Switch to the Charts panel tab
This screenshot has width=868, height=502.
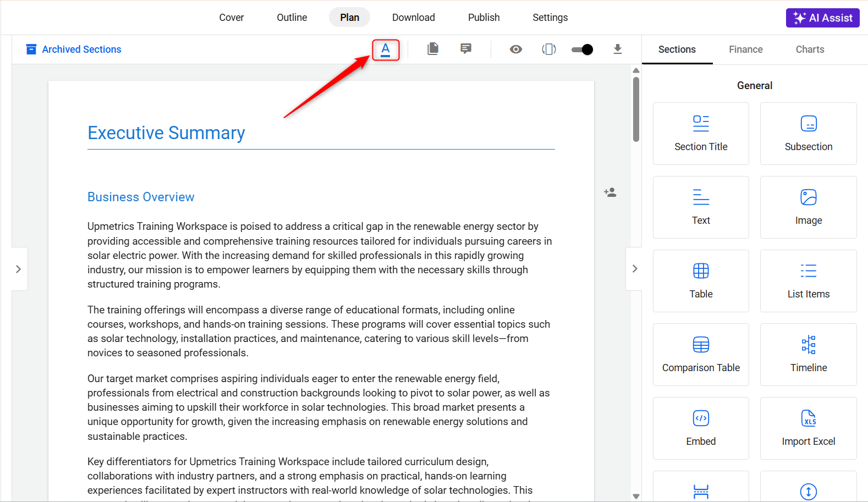coord(810,49)
